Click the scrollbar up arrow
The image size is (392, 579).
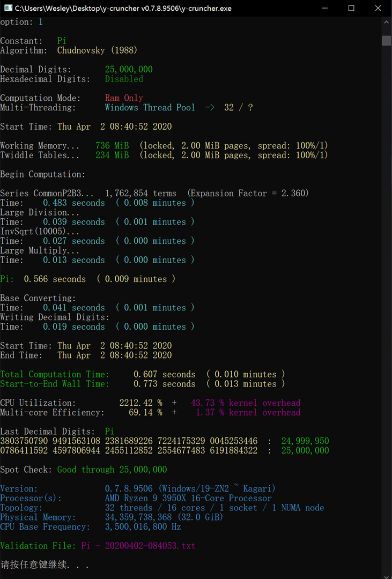pyautogui.click(x=387, y=22)
